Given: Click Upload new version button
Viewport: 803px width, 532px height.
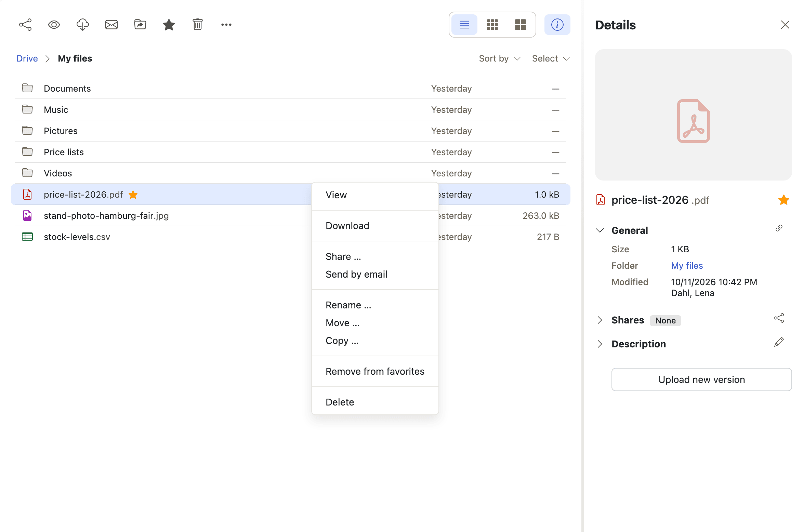Looking at the screenshot, I should (702, 380).
